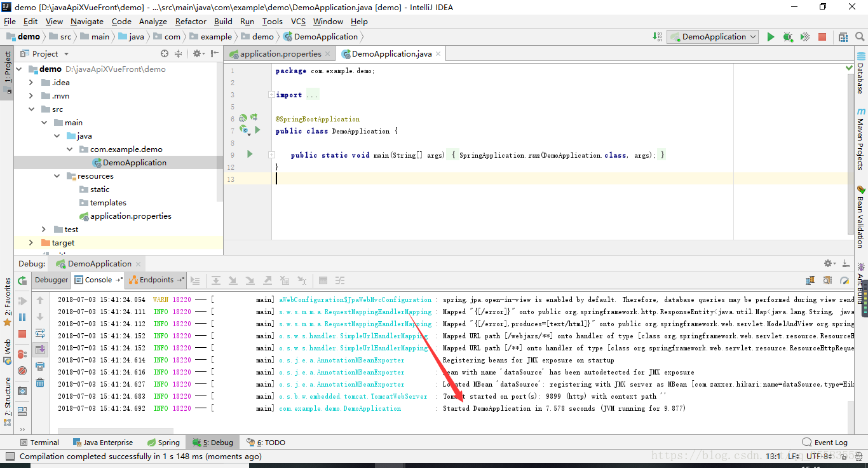This screenshot has height=468, width=868.
Task: Toggle tool window bars icon in the status bar's corner
Action: point(9,457)
